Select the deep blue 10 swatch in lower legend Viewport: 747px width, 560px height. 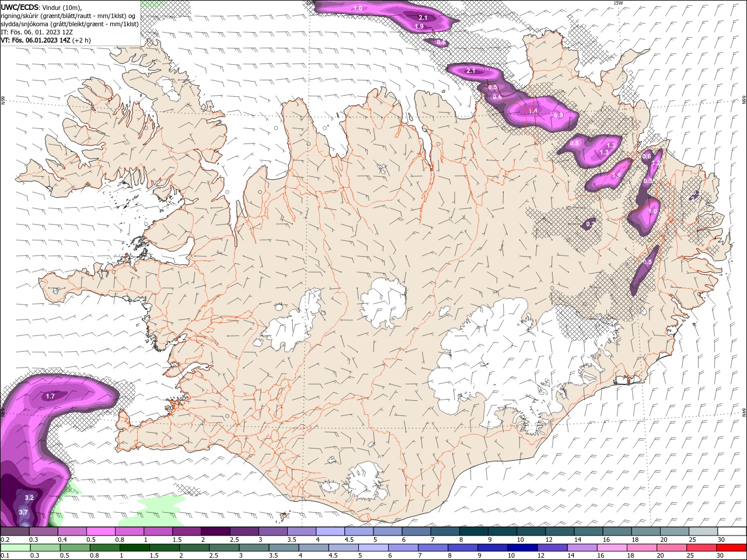point(522,548)
